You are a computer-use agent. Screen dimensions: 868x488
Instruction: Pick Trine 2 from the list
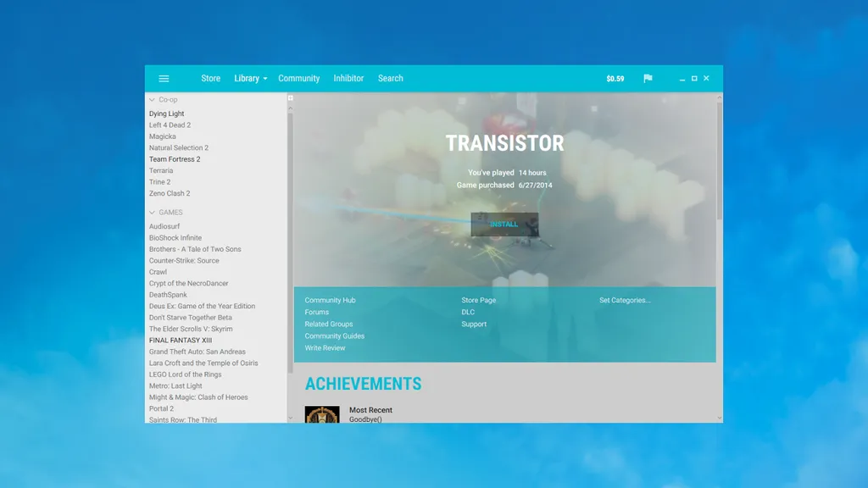tap(160, 182)
